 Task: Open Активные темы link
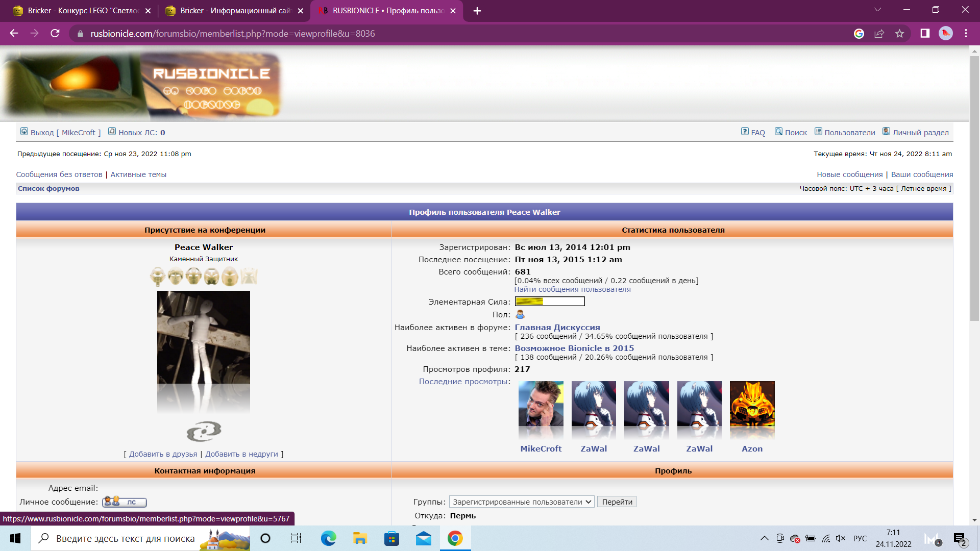(138, 174)
